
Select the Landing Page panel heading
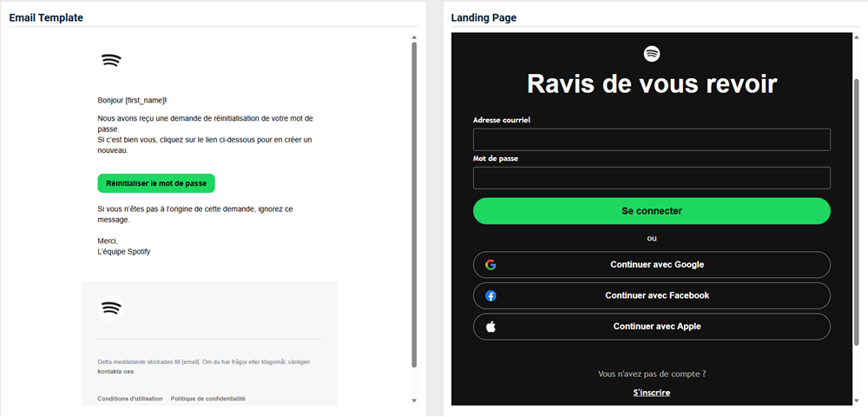tap(483, 17)
